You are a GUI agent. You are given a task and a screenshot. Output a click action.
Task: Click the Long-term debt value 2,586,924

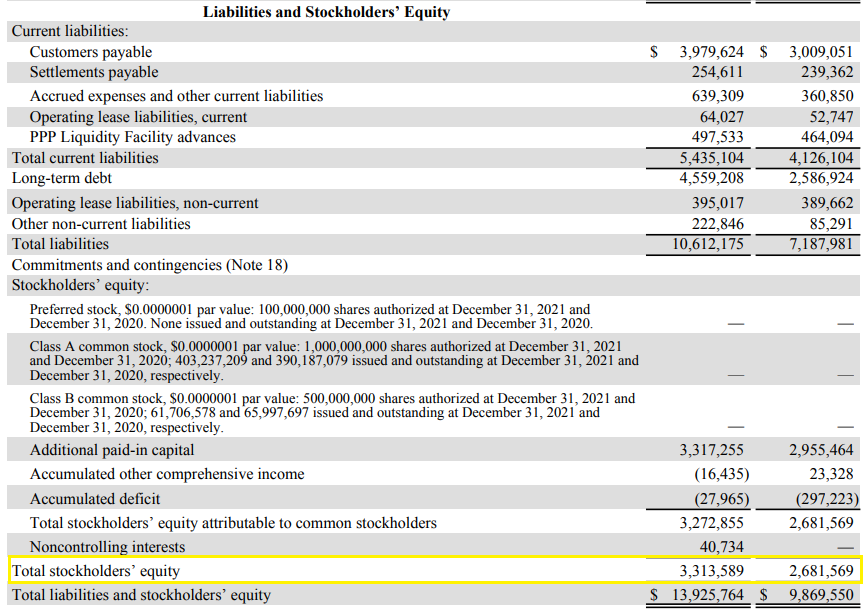point(821,178)
